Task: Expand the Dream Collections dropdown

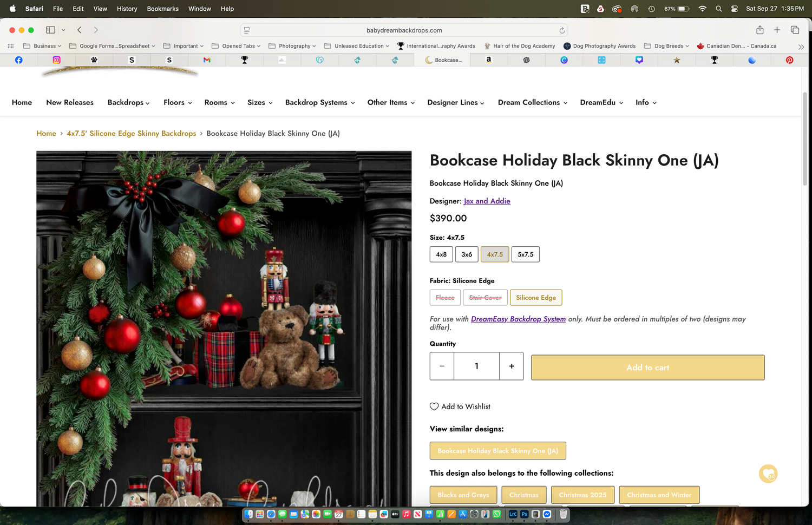Action: pos(533,102)
